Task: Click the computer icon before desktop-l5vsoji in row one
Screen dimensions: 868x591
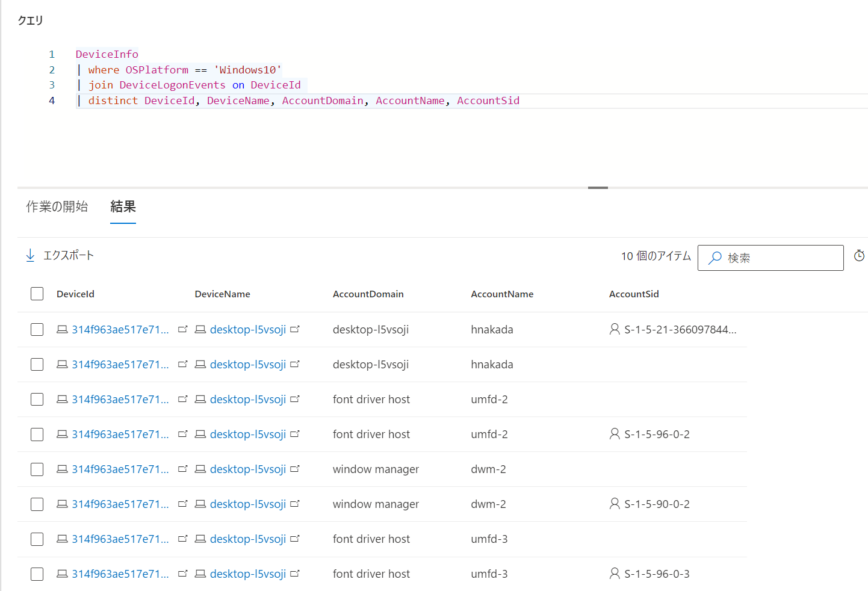Action: coord(200,329)
